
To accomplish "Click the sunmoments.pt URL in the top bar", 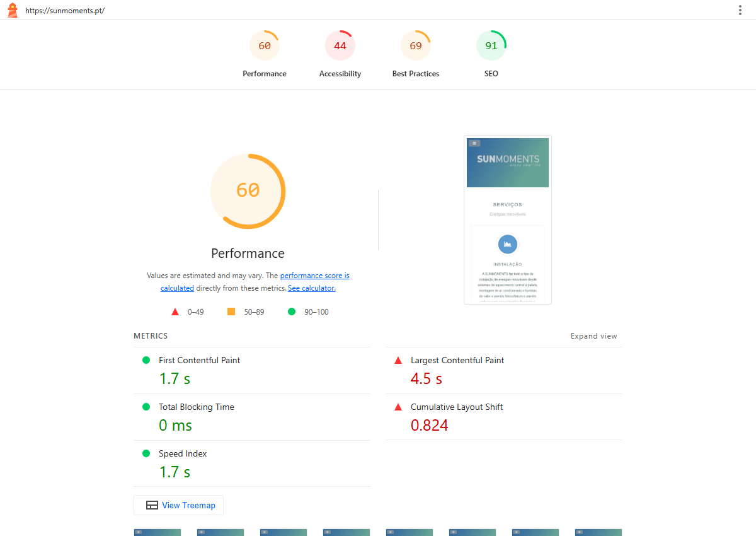I will pyautogui.click(x=65, y=11).
